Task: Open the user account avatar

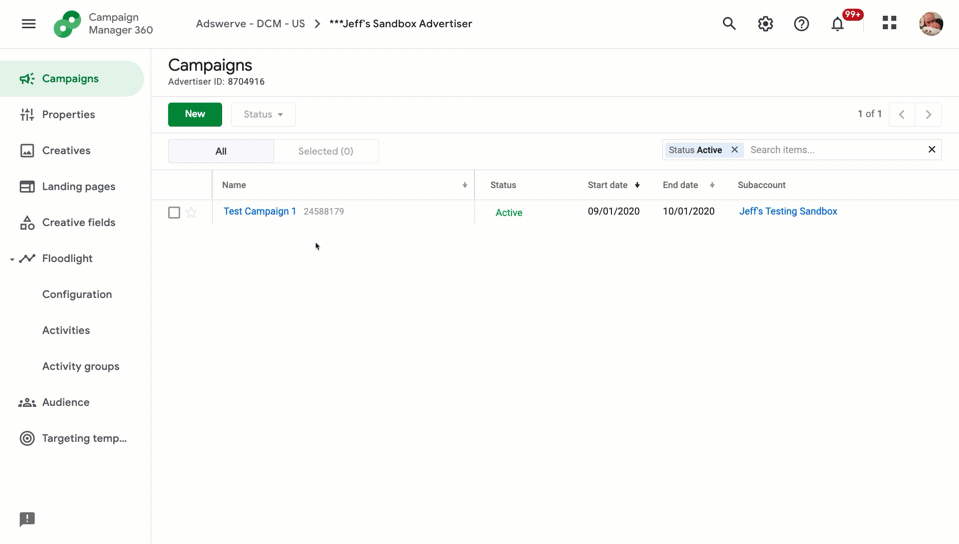Action: (931, 24)
